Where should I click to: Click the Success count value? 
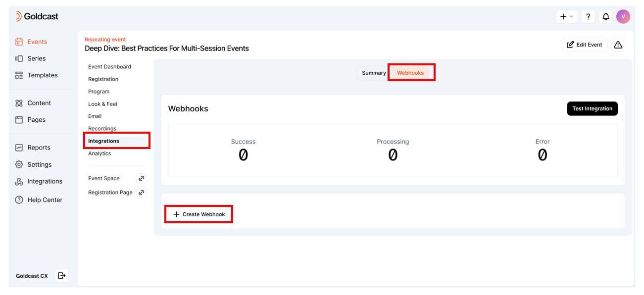pyautogui.click(x=243, y=155)
